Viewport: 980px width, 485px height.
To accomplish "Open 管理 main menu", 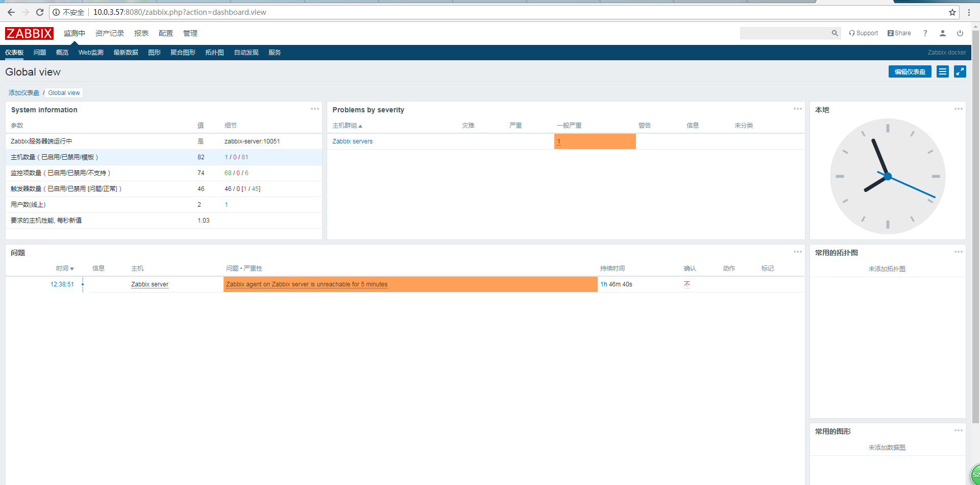I will (190, 33).
